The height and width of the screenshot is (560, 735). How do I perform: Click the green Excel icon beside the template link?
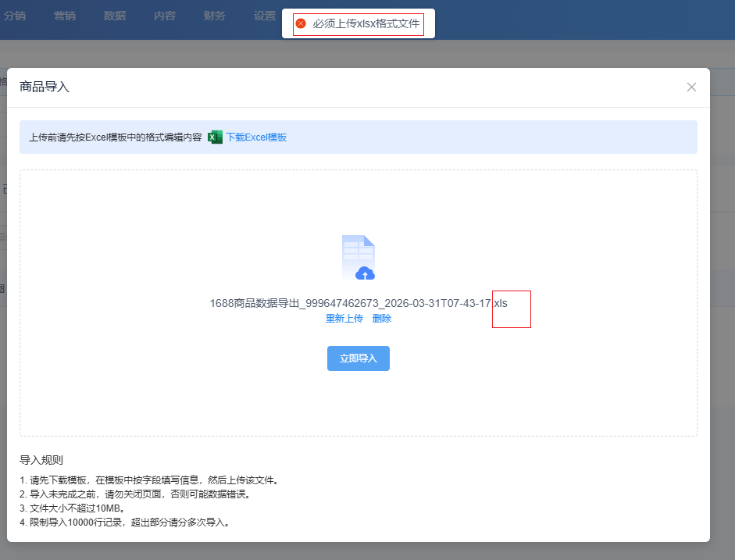pyautogui.click(x=214, y=137)
